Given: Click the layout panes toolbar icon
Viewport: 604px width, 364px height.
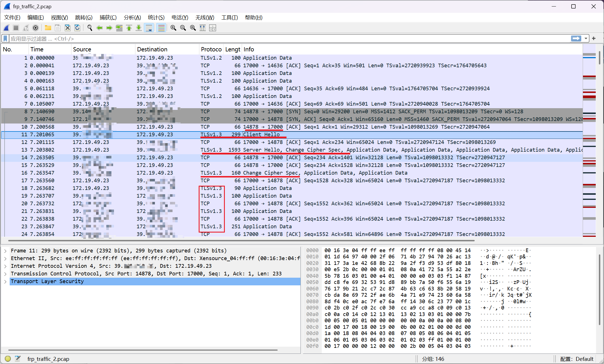Looking at the screenshot, I should point(213,28).
